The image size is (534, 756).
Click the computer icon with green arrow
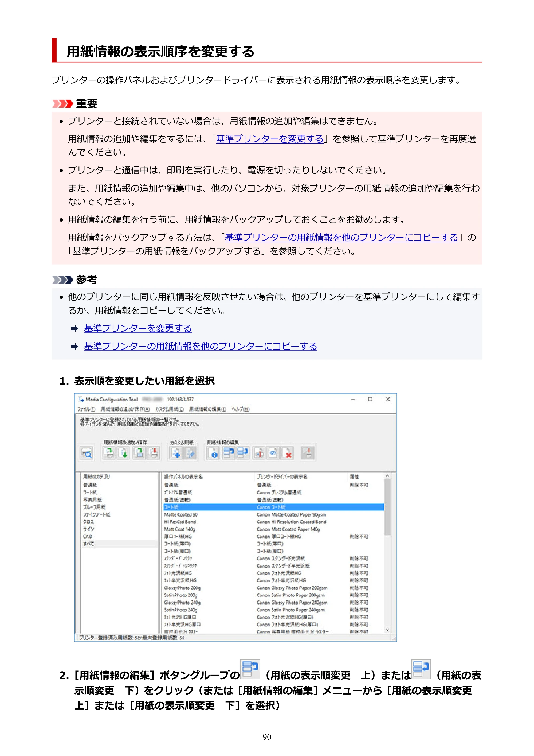tap(139, 453)
